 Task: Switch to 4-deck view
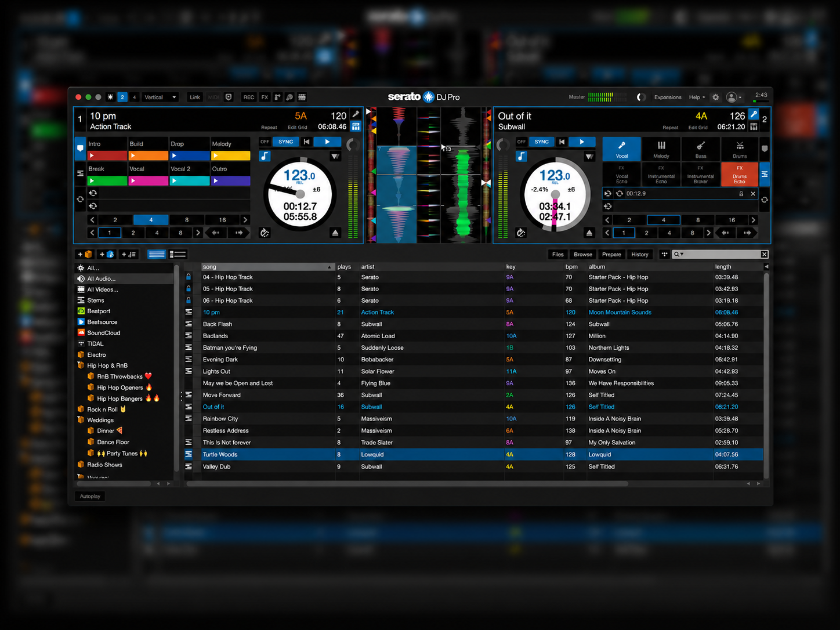[x=134, y=97]
